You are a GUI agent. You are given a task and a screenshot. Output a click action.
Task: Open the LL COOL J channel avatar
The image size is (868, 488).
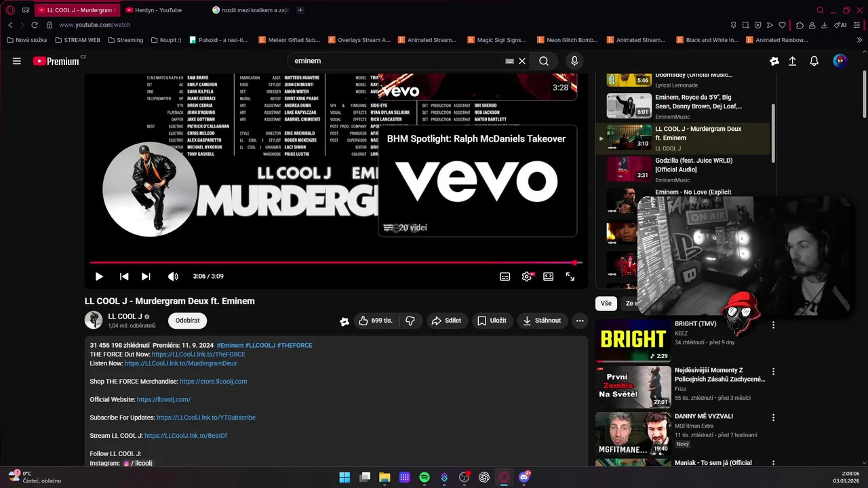point(94,320)
